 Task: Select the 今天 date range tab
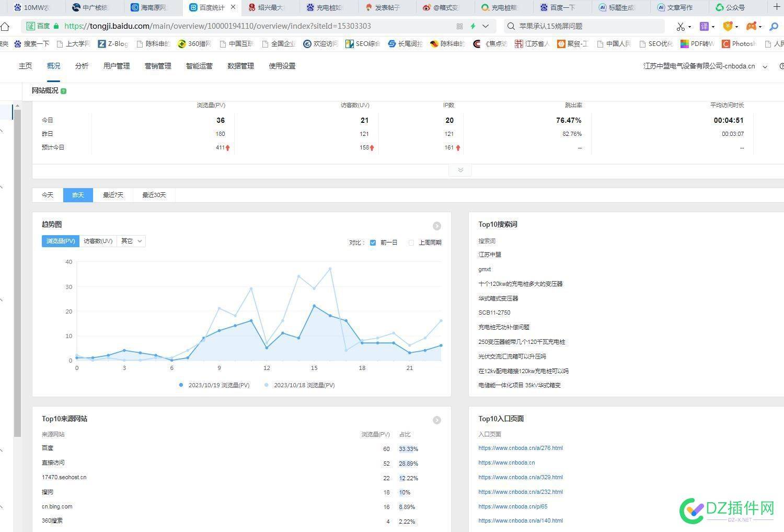(x=48, y=195)
